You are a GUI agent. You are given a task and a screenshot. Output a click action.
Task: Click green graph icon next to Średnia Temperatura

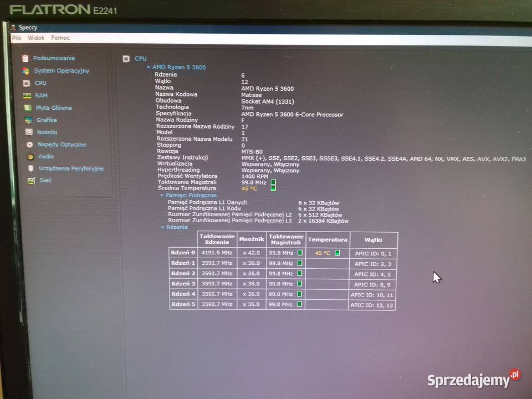tap(273, 188)
